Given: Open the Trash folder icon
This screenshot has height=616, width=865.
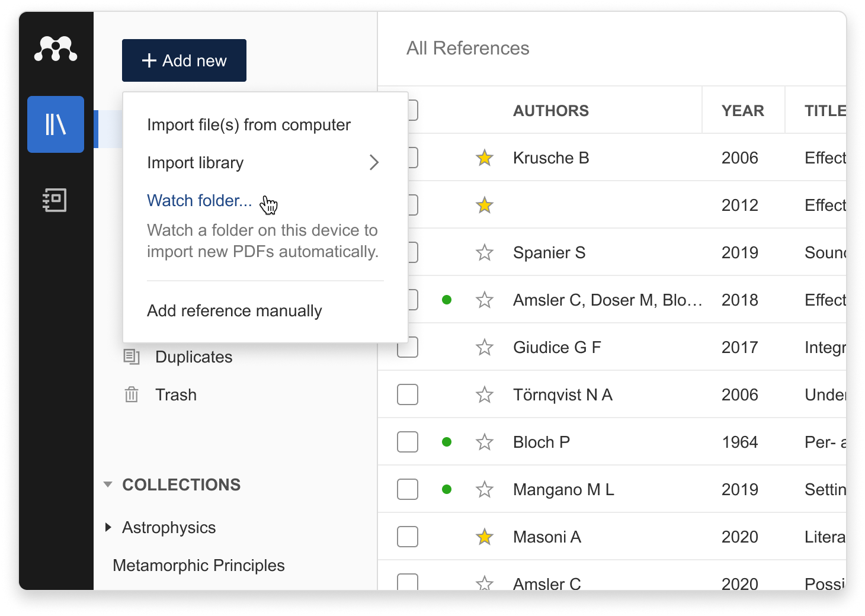Looking at the screenshot, I should [x=132, y=394].
